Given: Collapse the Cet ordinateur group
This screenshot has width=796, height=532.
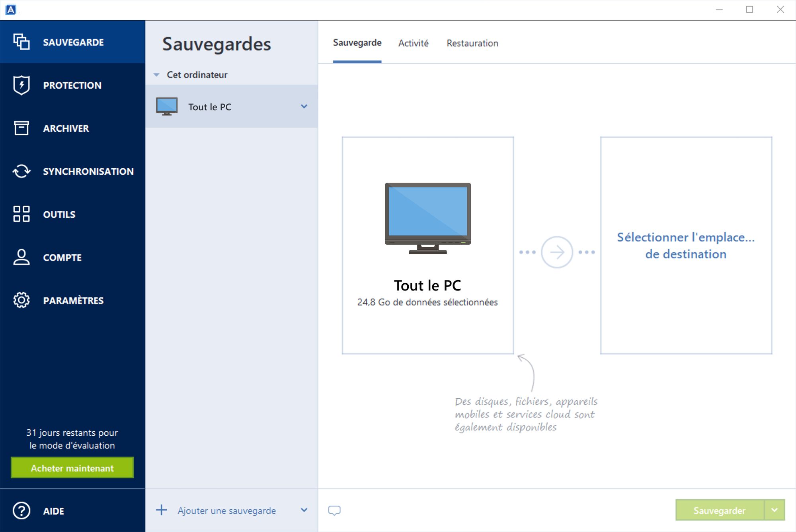Looking at the screenshot, I should pos(157,75).
